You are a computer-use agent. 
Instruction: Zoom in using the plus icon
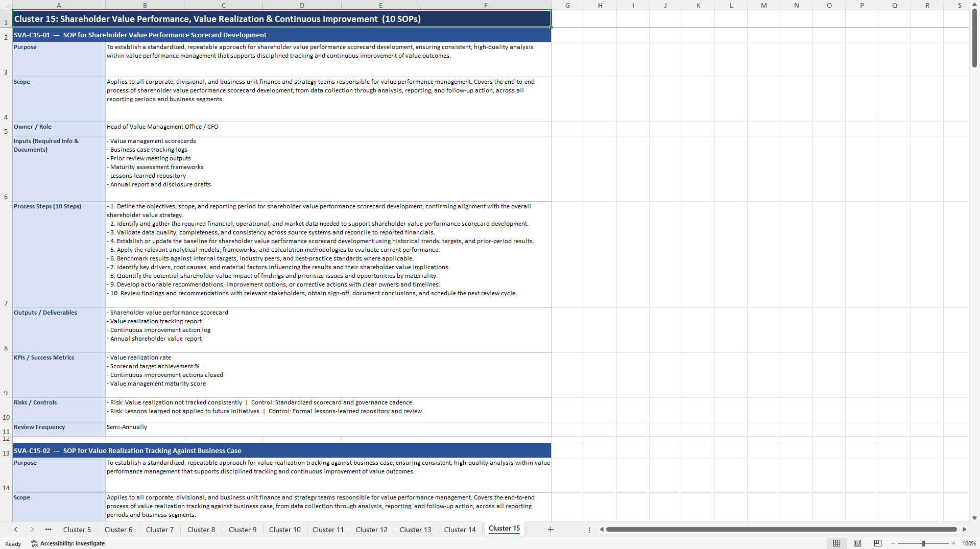pyautogui.click(x=953, y=543)
